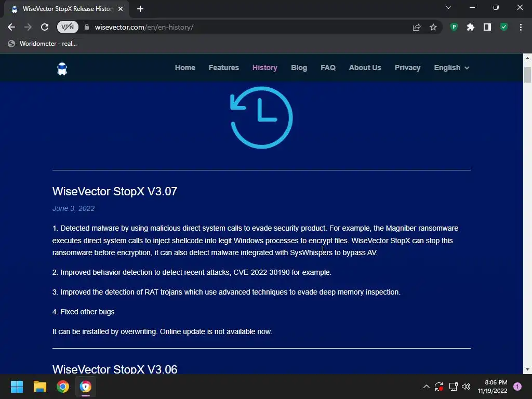View site security lock info
Image resolution: width=532 pixels, height=399 pixels.
coord(87,27)
